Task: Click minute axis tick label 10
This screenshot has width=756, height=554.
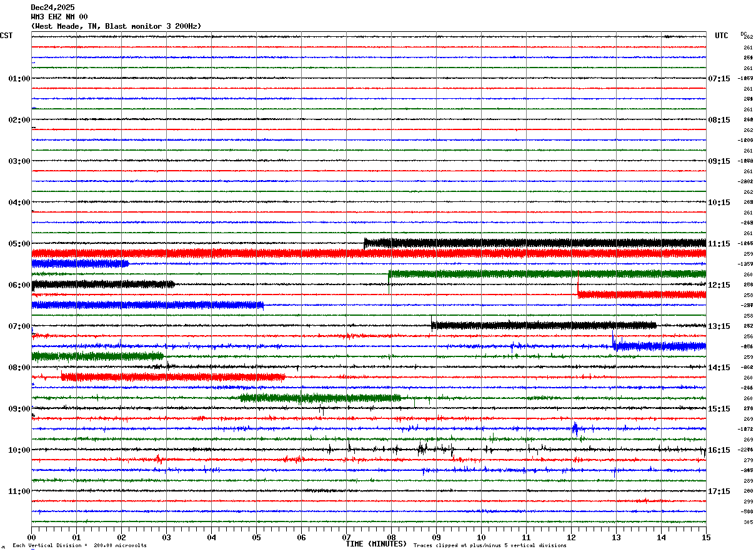Action: [481, 537]
